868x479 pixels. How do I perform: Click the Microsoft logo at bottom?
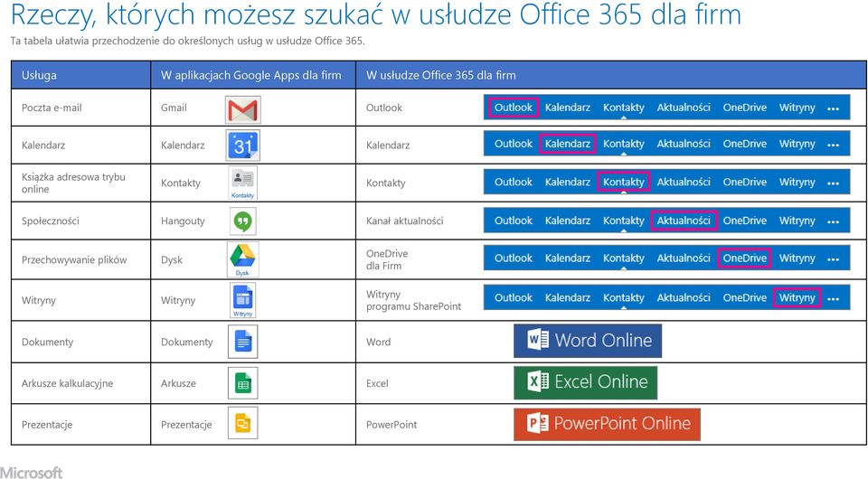(32, 473)
